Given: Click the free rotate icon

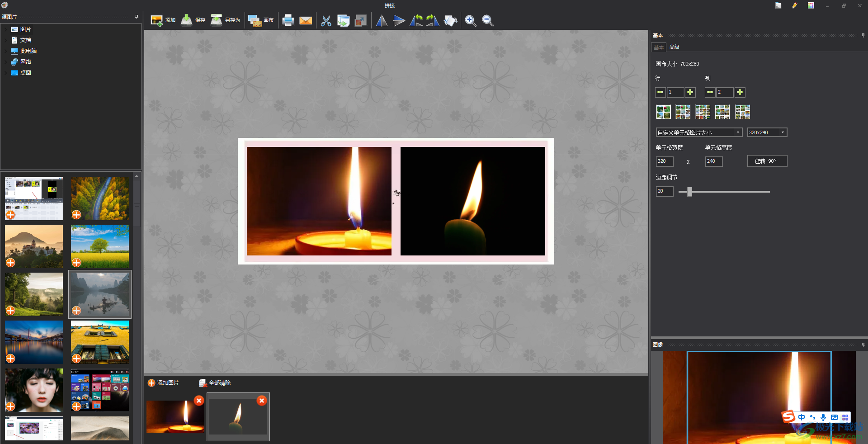Looking at the screenshot, I should tap(450, 20).
